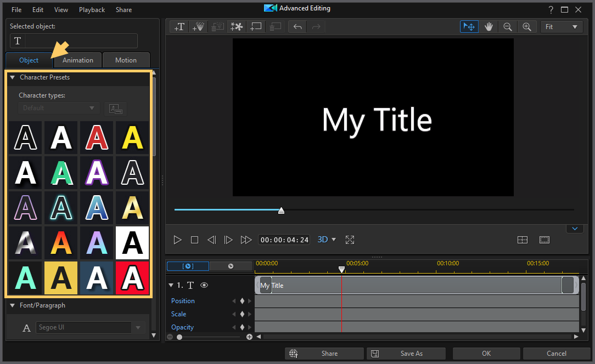Screen dimensions: 595x364
Task: Activate the select and move tool
Action: click(x=469, y=26)
